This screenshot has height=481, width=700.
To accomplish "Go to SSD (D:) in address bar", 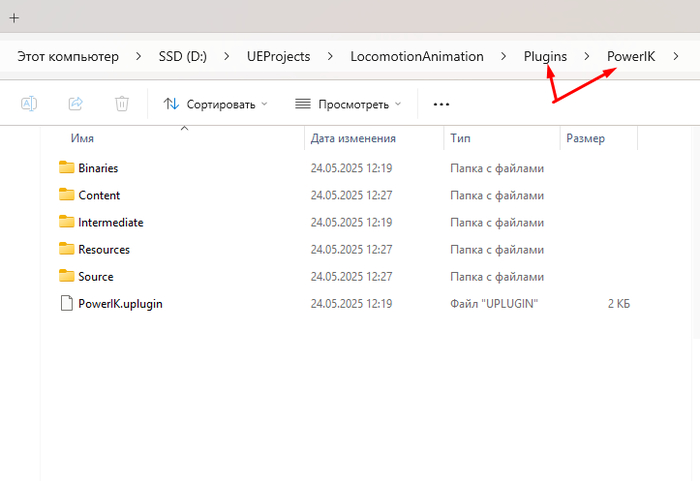I will 184,57.
